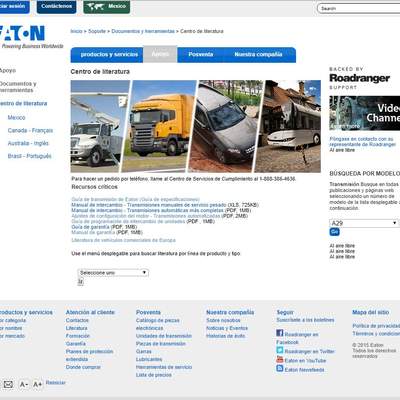Viewport: 400px width, 400px height.
Task: Click the Roadranger Video Channel banner
Action: (x=365, y=113)
